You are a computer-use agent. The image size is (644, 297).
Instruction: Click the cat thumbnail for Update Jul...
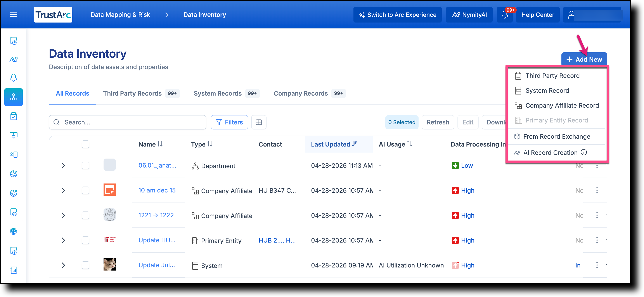tap(109, 264)
